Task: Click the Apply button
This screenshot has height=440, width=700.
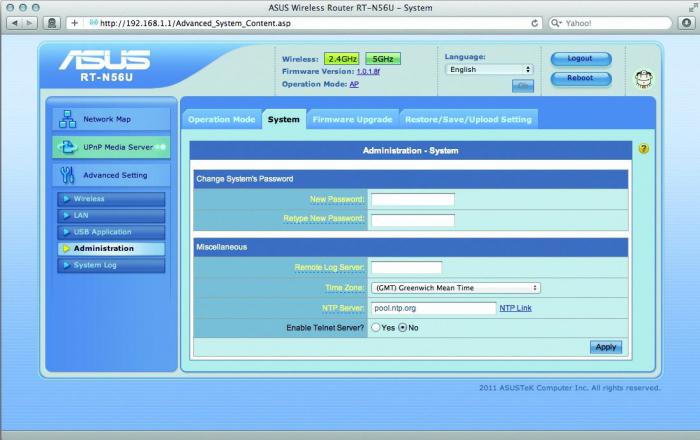Action: 606,347
